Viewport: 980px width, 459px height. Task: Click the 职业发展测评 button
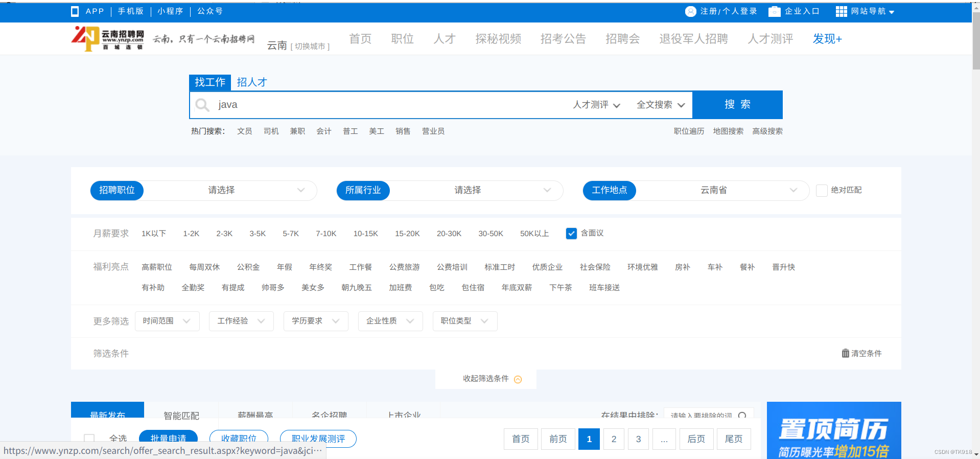pos(318,438)
